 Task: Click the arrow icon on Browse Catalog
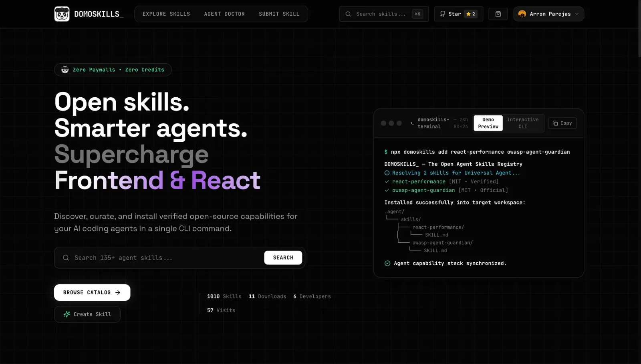pos(118,293)
